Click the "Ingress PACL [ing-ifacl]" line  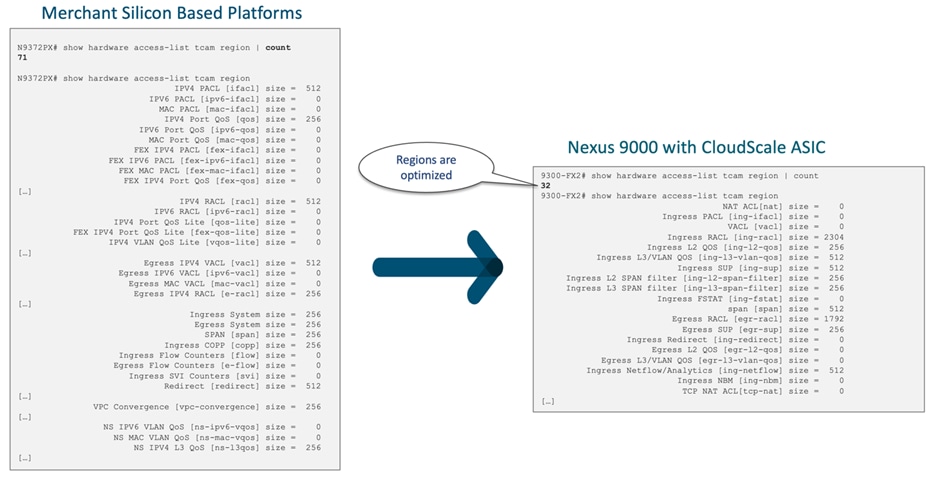tap(753, 217)
